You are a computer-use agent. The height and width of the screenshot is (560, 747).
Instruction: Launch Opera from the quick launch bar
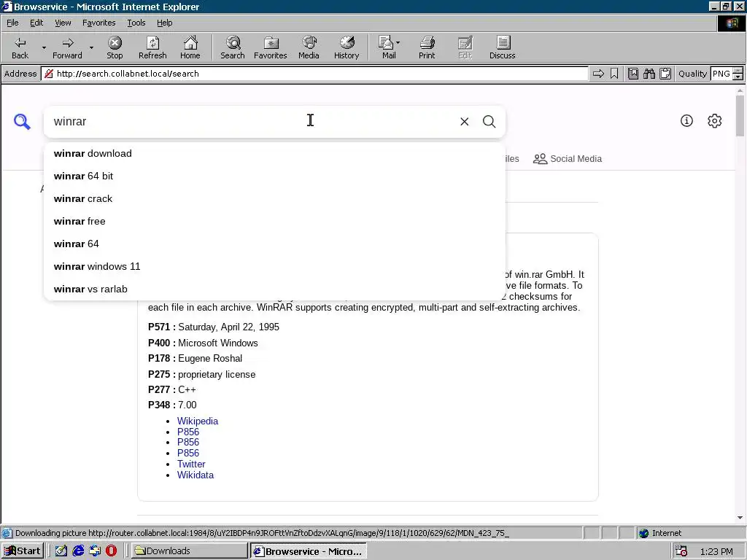pos(111,551)
